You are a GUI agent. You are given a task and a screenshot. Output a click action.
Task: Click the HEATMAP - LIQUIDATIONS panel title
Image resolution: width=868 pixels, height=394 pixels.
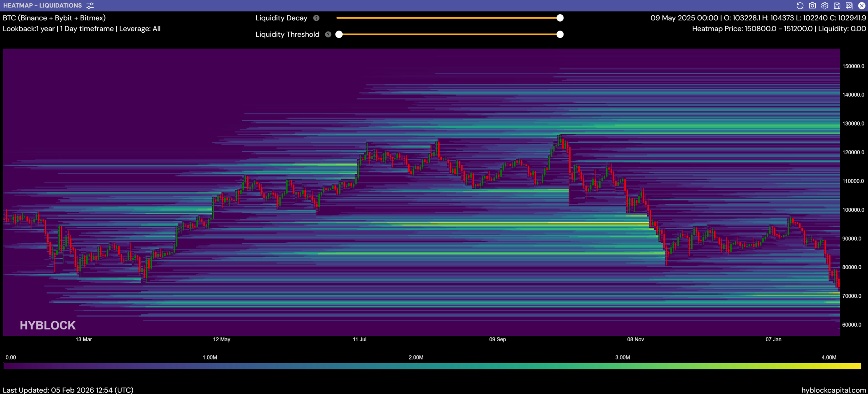[x=42, y=6]
